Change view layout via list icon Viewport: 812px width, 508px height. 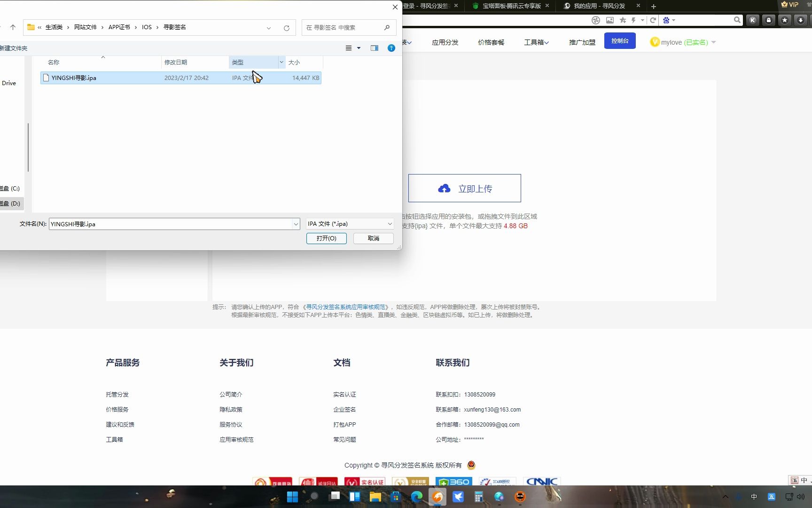pyautogui.click(x=349, y=48)
